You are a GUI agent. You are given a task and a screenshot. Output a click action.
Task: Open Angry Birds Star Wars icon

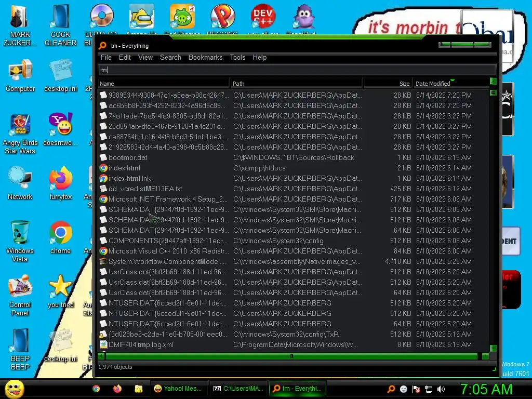point(20,135)
